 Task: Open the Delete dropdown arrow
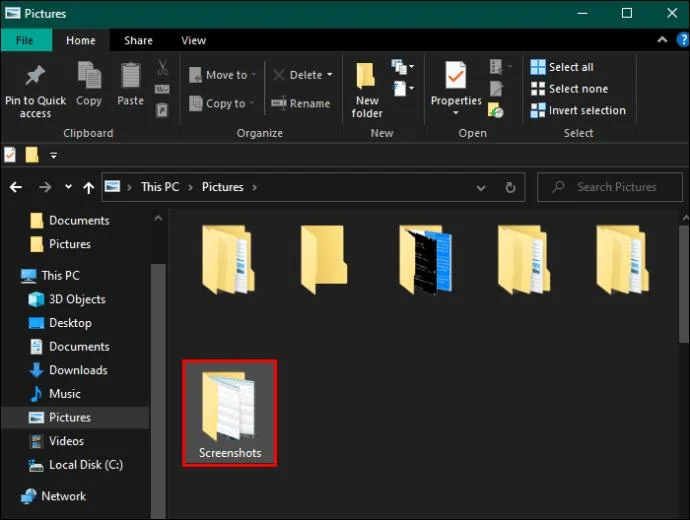pyautogui.click(x=330, y=75)
